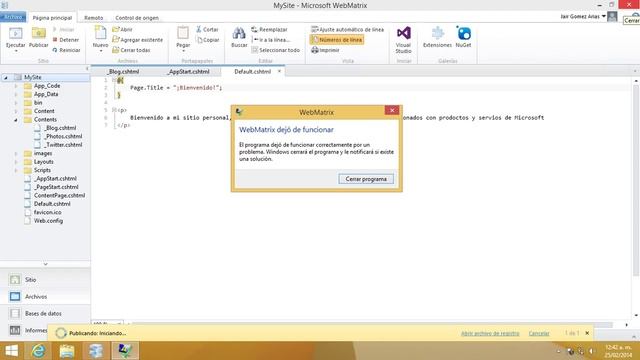The height and width of the screenshot is (360, 640).
Task: Collapse the code block on line 1
Action: pyautogui.click(x=114, y=80)
